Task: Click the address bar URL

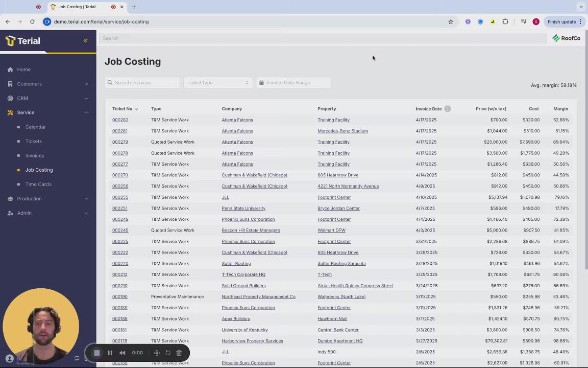Action: 101,22
